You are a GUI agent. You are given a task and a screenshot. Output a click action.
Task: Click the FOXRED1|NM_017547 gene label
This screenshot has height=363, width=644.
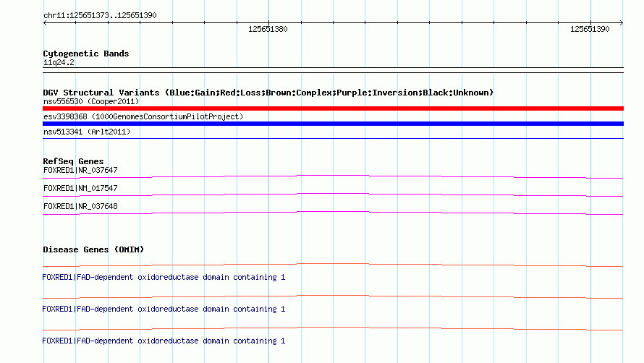(80, 188)
